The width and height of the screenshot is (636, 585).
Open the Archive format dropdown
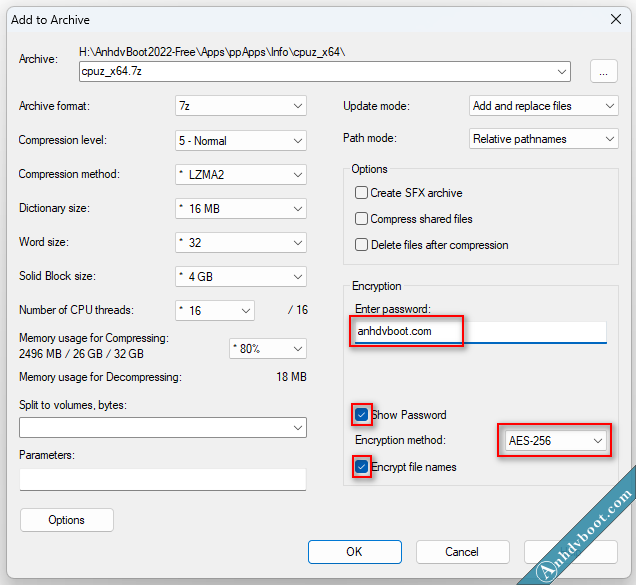(x=241, y=106)
